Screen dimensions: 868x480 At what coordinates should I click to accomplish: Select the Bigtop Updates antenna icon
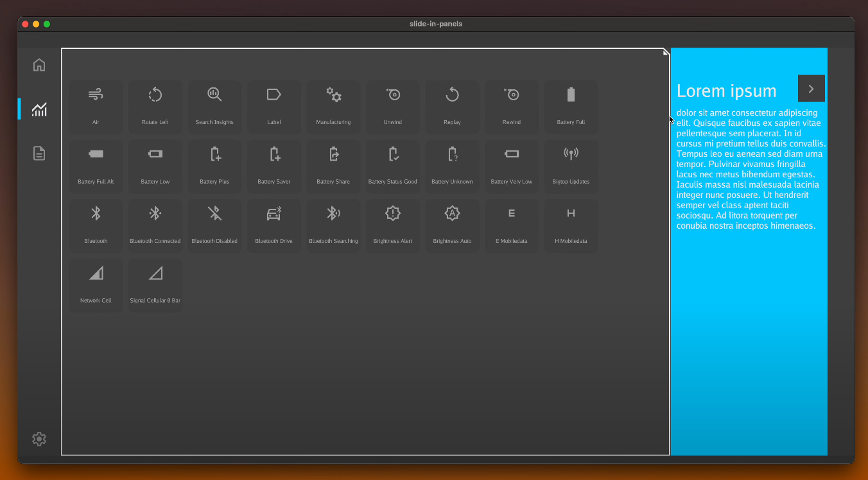571,154
